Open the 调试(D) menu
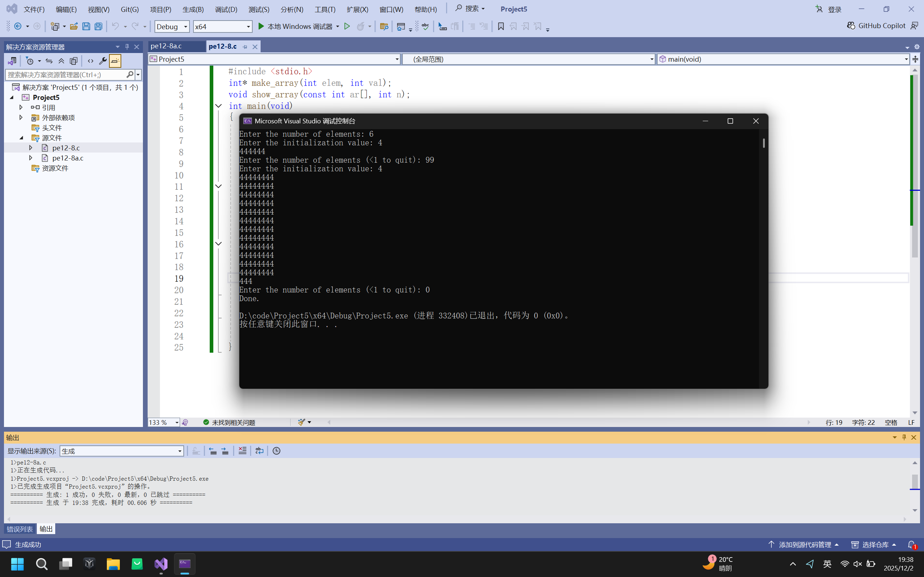Image resolution: width=924 pixels, height=577 pixels. 226,9
